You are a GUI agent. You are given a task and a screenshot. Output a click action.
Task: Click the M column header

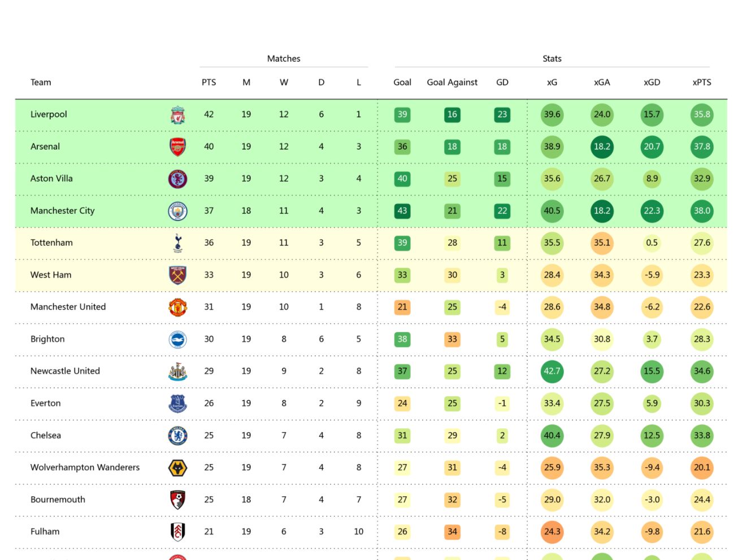click(246, 83)
